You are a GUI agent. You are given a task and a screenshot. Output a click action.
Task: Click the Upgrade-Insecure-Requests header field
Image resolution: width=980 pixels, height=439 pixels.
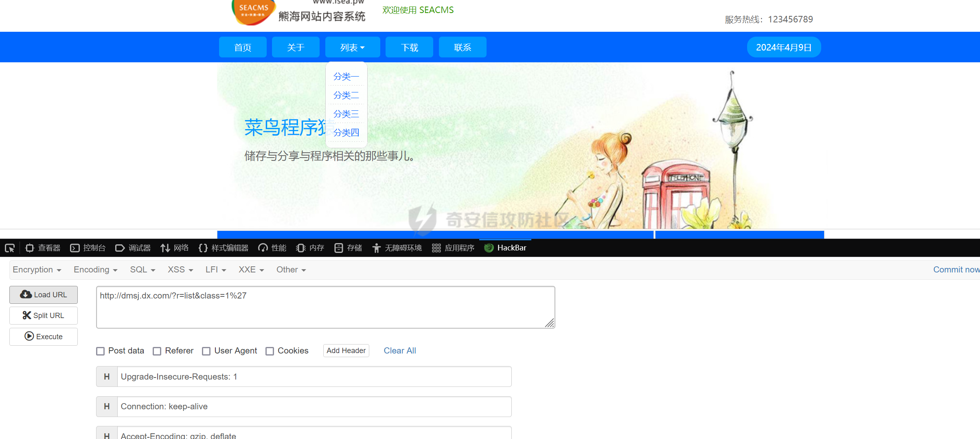pos(314,377)
